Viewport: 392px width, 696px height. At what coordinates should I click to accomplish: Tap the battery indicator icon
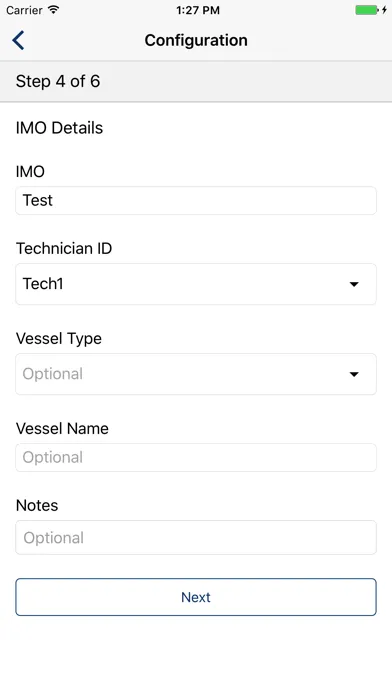[367, 10]
